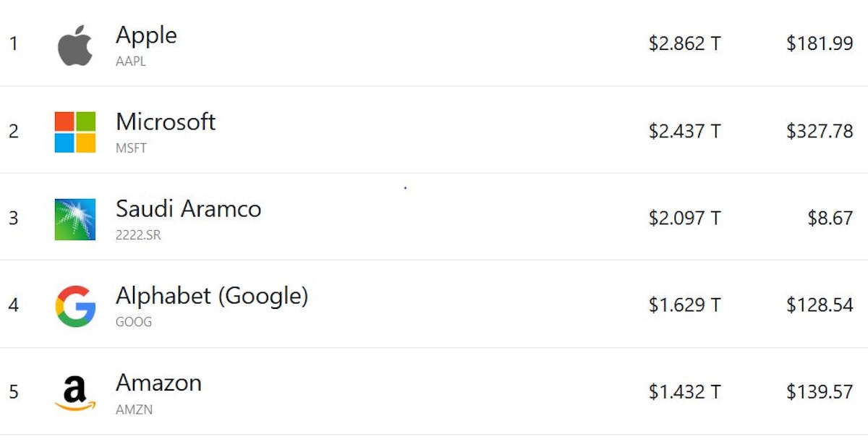Click the AAPL ticker symbol
868x442 pixels.
tap(131, 61)
